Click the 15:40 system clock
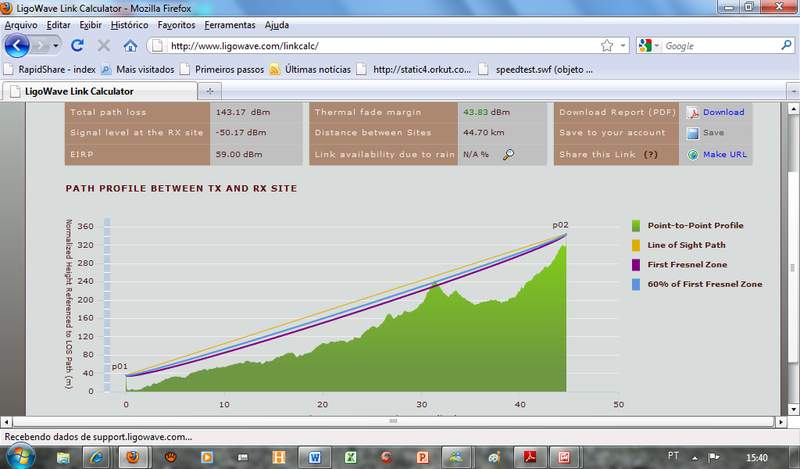Viewport: 800px width, 469px height. 757,458
